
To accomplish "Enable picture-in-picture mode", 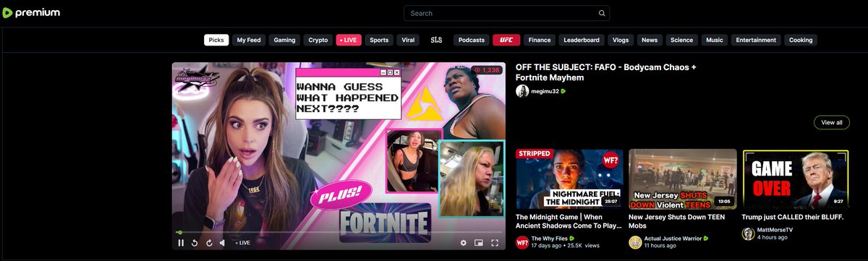I will [479, 243].
